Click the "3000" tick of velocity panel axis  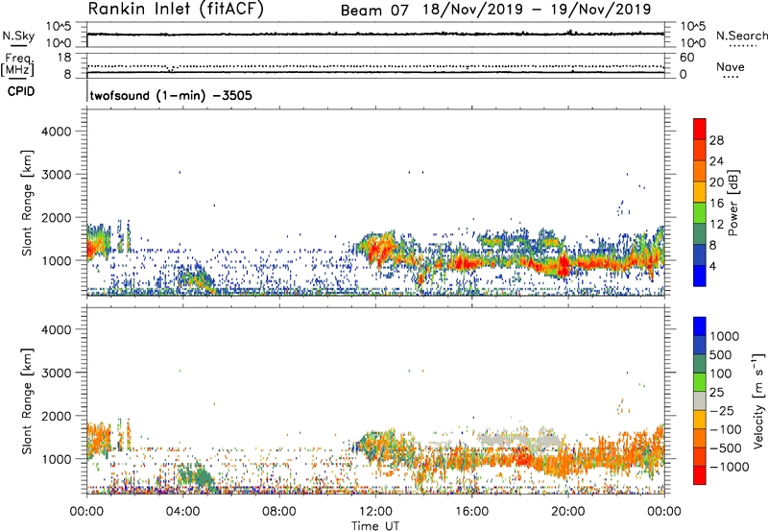coord(56,373)
